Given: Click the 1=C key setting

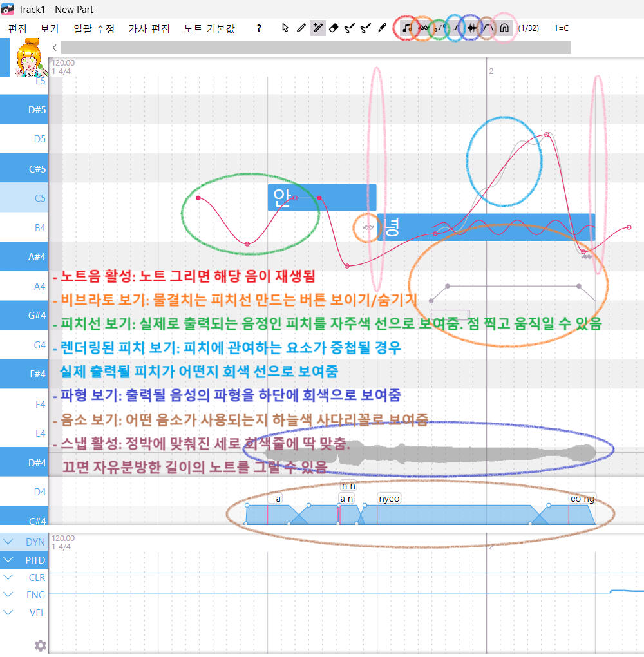Looking at the screenshot, I should tap(561, 28).
